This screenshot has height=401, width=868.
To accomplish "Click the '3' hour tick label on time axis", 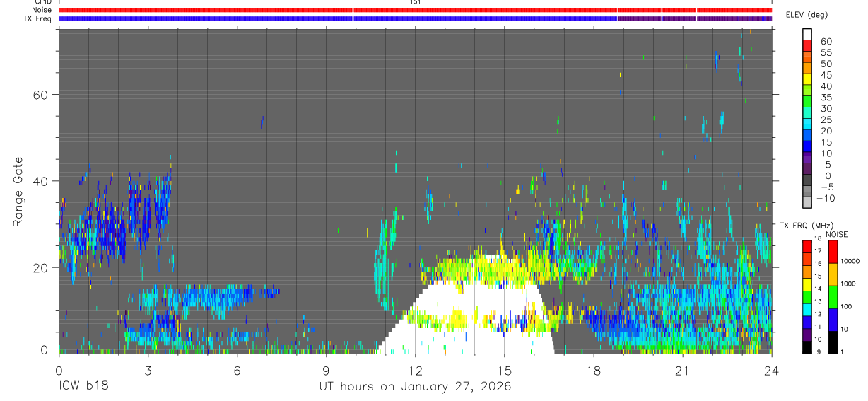I will click(148, 371).
